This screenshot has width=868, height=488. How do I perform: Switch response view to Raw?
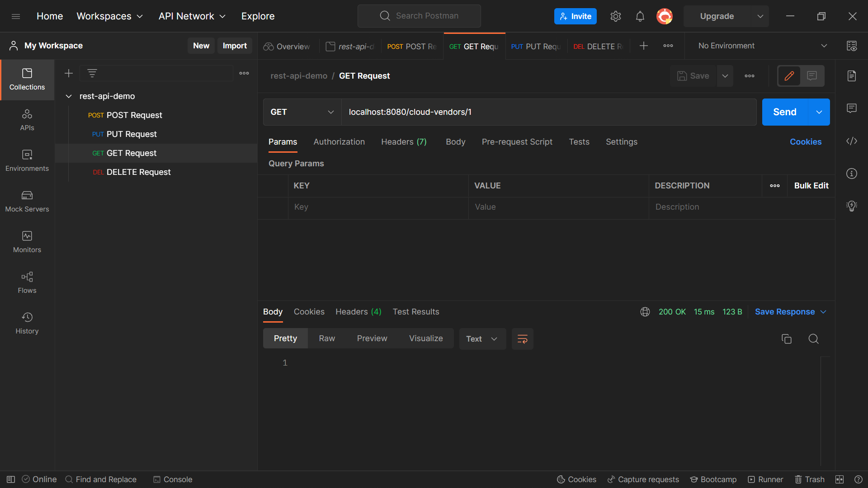tap(327, 338)
